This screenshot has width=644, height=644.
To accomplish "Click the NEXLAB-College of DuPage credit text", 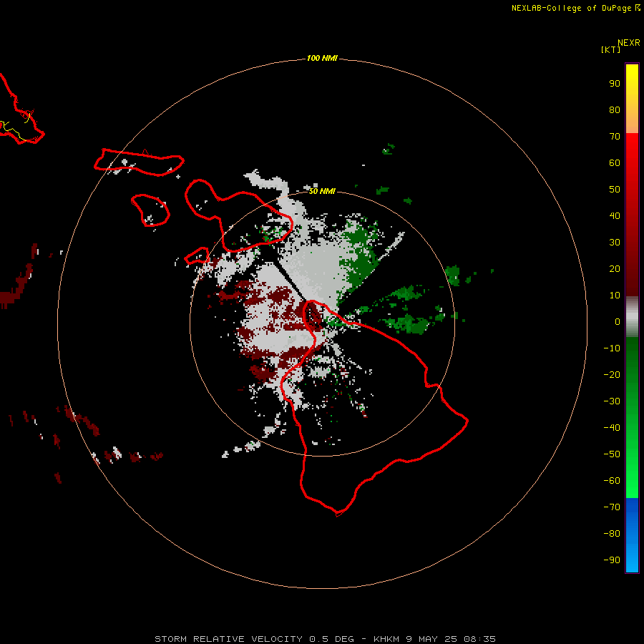I will point(575,8).
